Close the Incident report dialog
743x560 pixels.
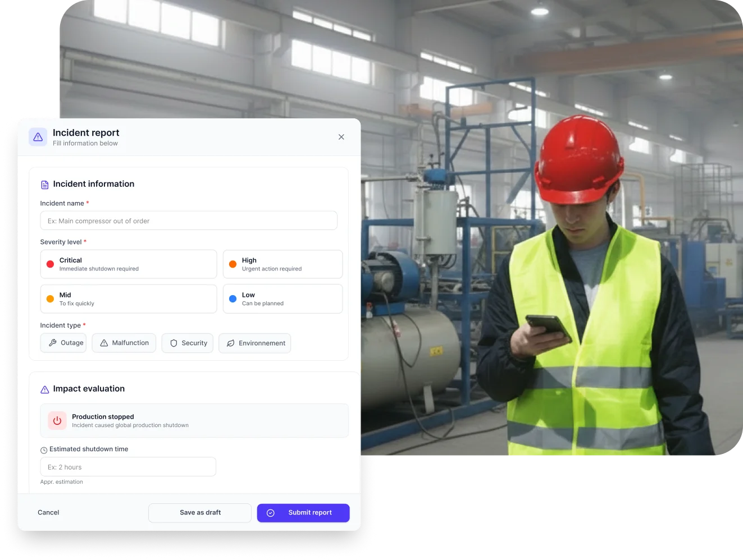341,137
